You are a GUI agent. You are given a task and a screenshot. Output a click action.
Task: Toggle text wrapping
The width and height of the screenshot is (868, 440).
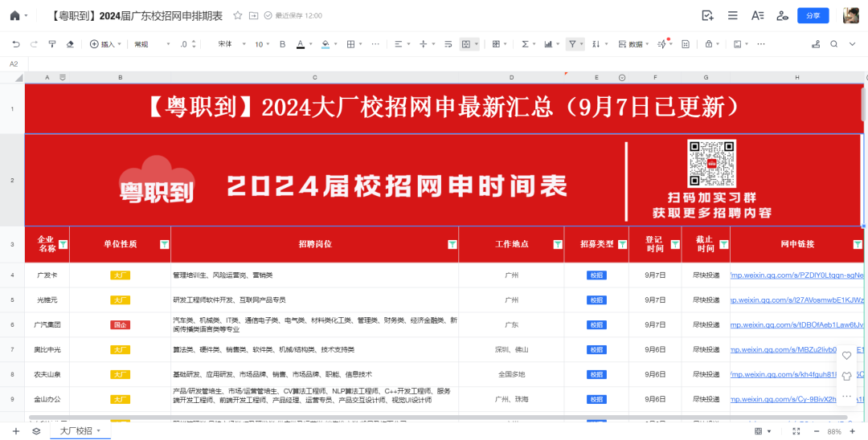pos(448,44)
